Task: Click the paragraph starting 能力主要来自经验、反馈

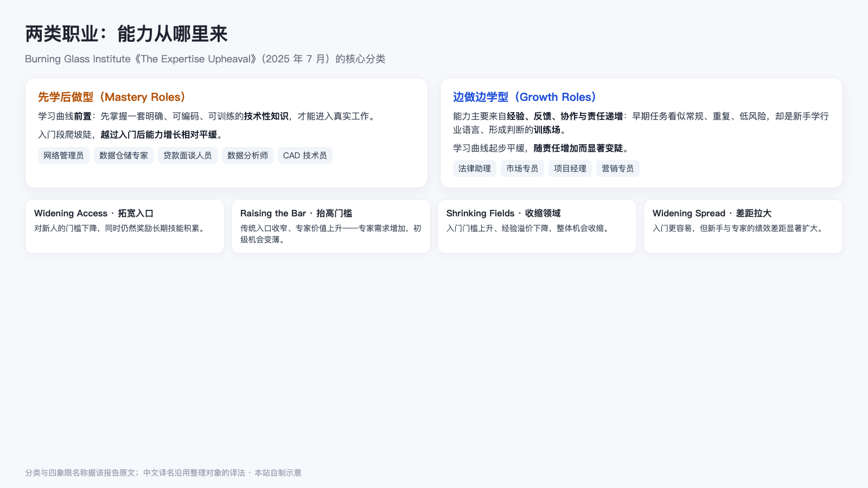Action: [641, 123]
